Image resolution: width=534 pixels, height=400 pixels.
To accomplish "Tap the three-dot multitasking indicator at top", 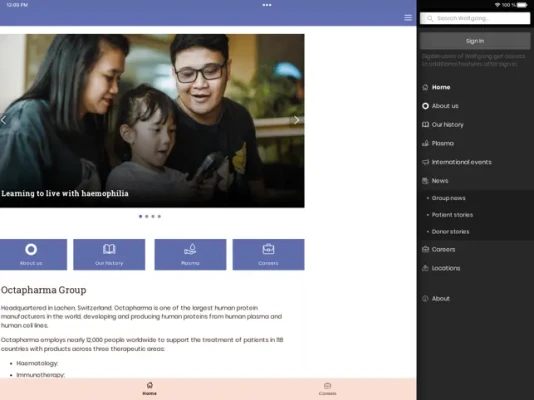I will point(267,5).
